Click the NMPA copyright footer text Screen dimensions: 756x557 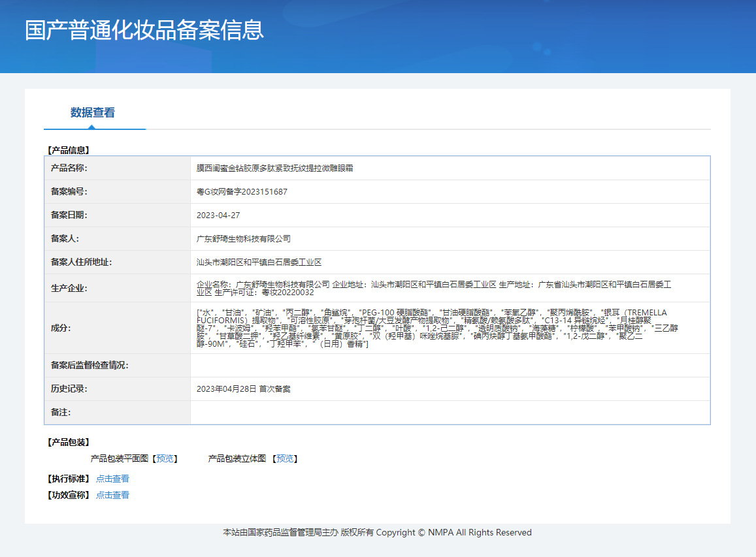[377, 533]
